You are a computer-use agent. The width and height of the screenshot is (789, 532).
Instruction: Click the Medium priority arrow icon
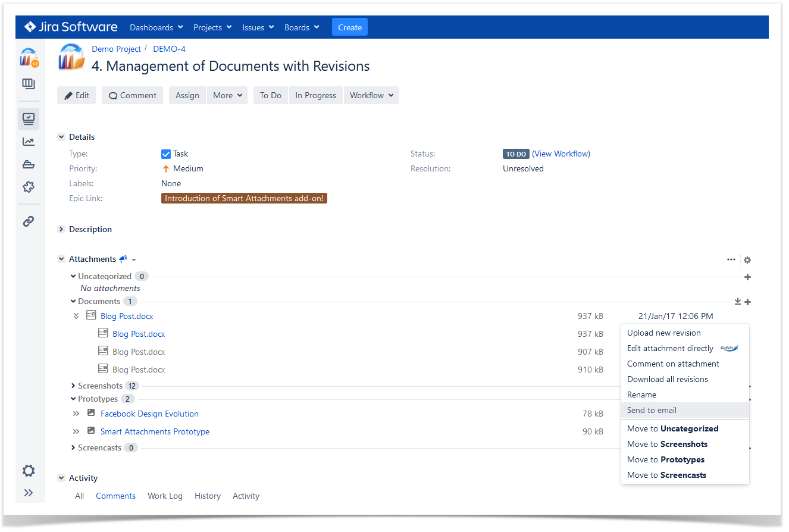(x=166, y=169)
